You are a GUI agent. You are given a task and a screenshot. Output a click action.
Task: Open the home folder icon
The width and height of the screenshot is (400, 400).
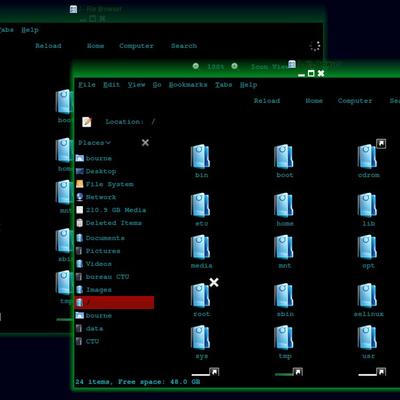point(284,205)
